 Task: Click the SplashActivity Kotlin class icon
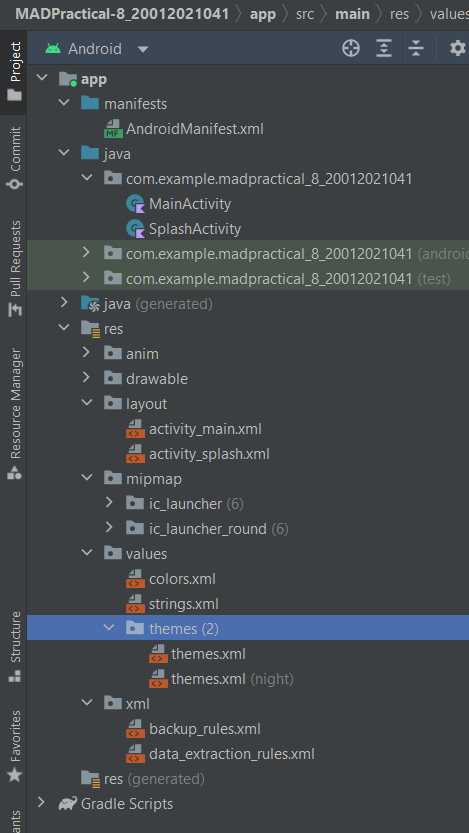tap(135, 229)
